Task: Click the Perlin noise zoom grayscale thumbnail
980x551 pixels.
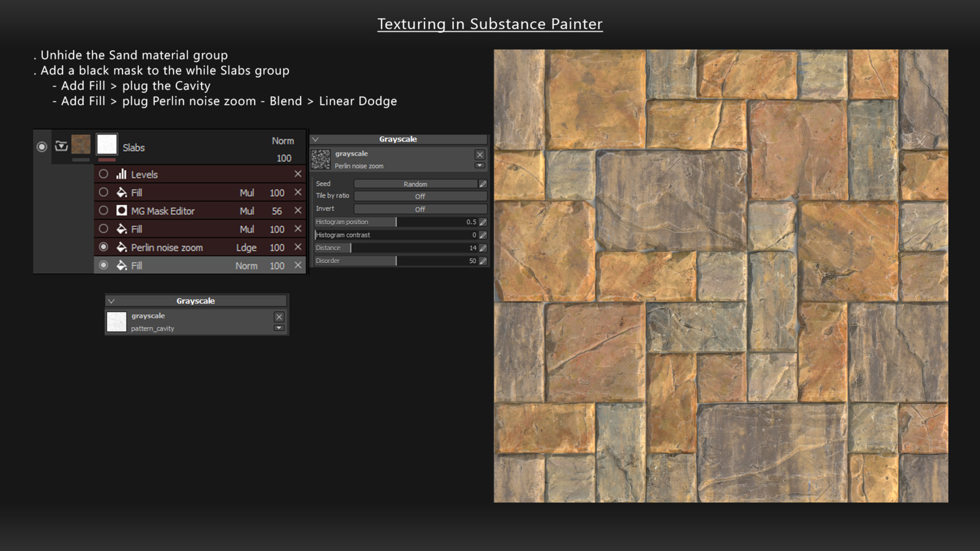Action: [x=320, y=159]
